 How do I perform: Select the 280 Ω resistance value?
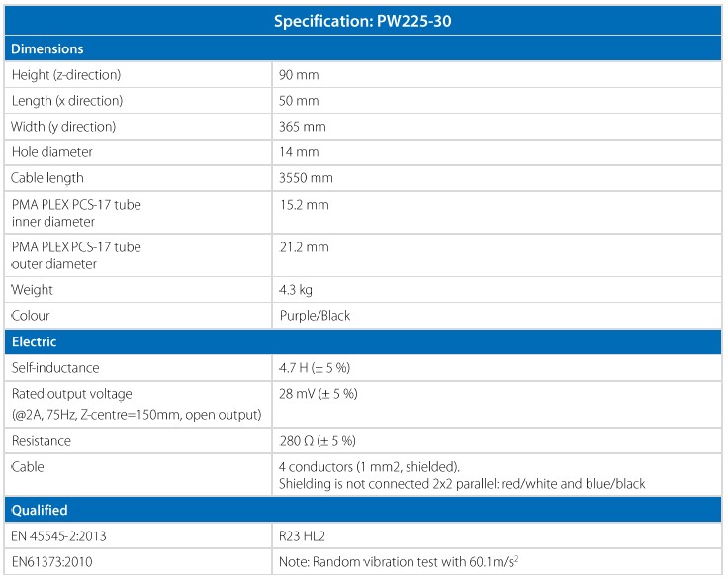[318, 440]
